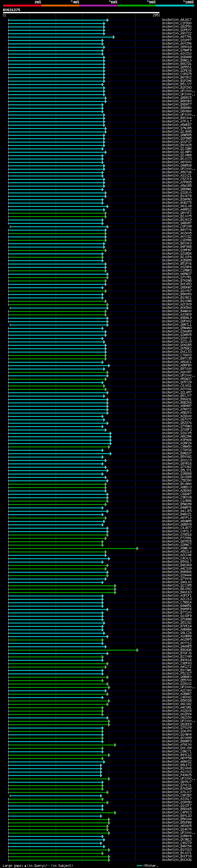Select the UniRef100_A8G2N4 label
Image resolution: width=197 pixels, height=868 pixels.
coord(177,437)
